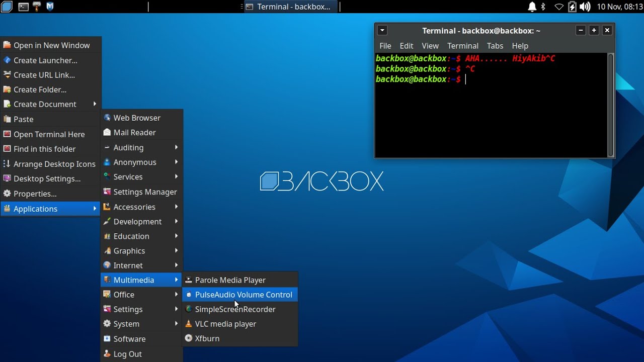Click the battery power indicator

[572, 7]
